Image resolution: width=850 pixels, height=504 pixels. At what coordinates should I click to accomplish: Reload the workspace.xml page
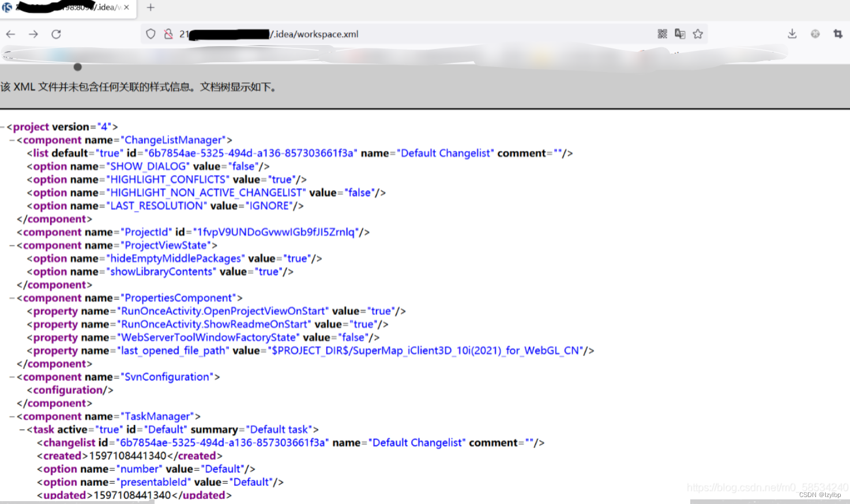pos(56,34)
